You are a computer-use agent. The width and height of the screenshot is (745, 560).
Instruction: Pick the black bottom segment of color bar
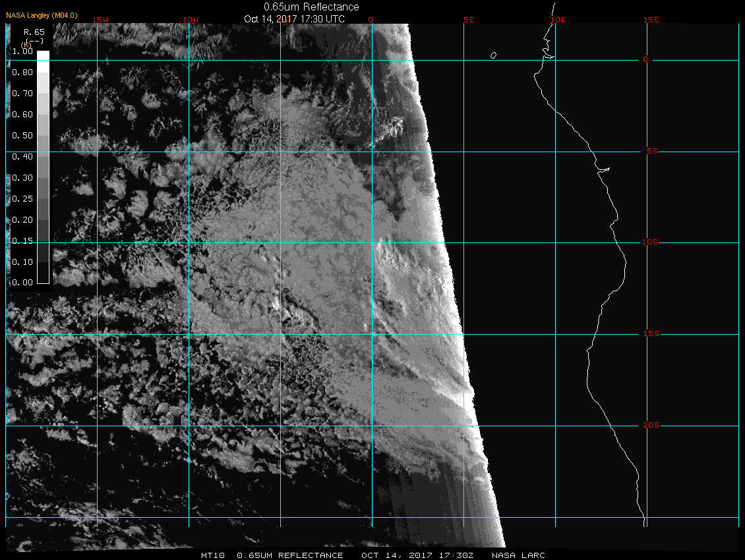pyautogui.click(x=44, y=273)
